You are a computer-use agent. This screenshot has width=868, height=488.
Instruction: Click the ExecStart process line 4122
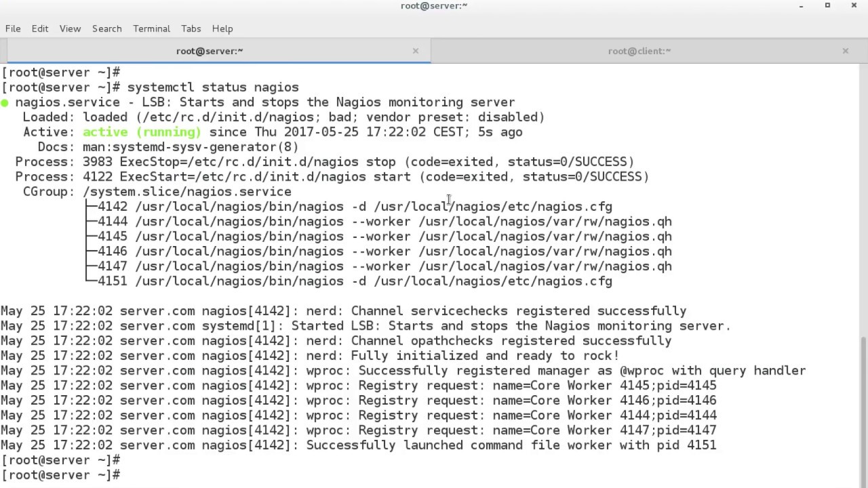point(332,177)
